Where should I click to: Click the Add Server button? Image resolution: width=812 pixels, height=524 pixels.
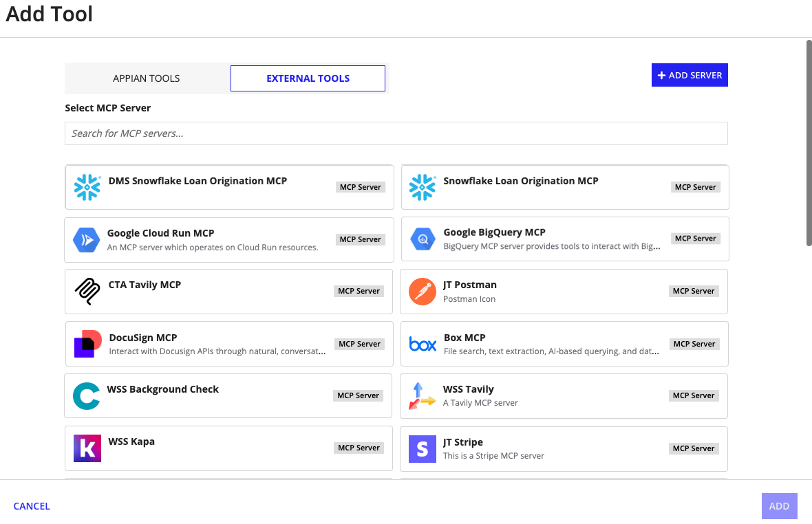pyautogui.click(x=690, y=75)
